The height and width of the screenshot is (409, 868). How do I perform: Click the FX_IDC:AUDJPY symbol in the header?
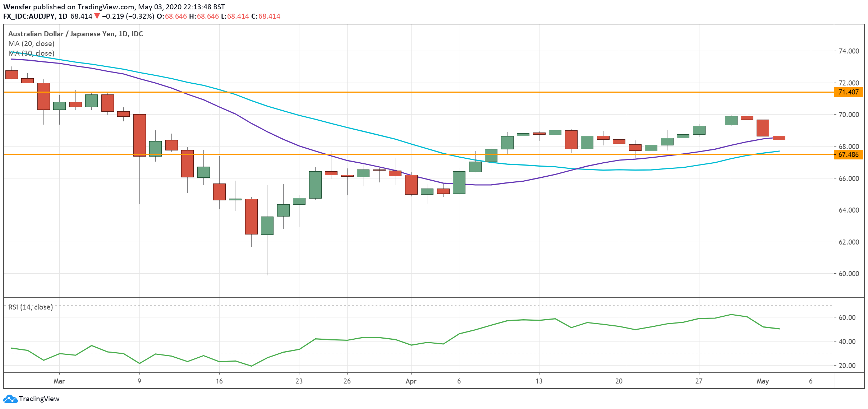click(29, 16)
